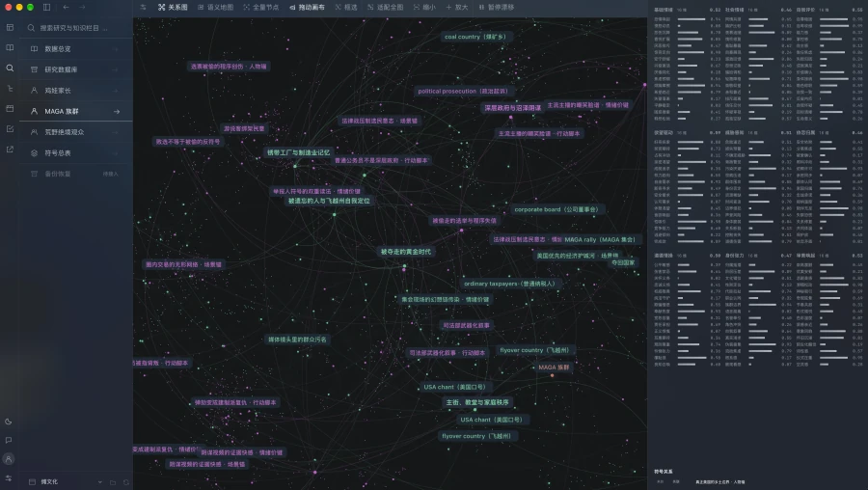Click the arrow beside MAGA 族群
Viewport: 868px width, 490px height.
click(117, 111)
